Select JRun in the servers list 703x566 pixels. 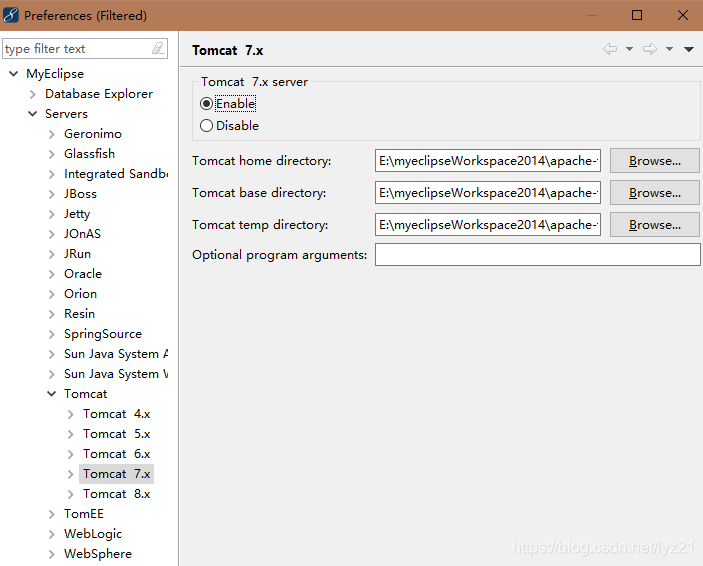[x=78, y=254]
